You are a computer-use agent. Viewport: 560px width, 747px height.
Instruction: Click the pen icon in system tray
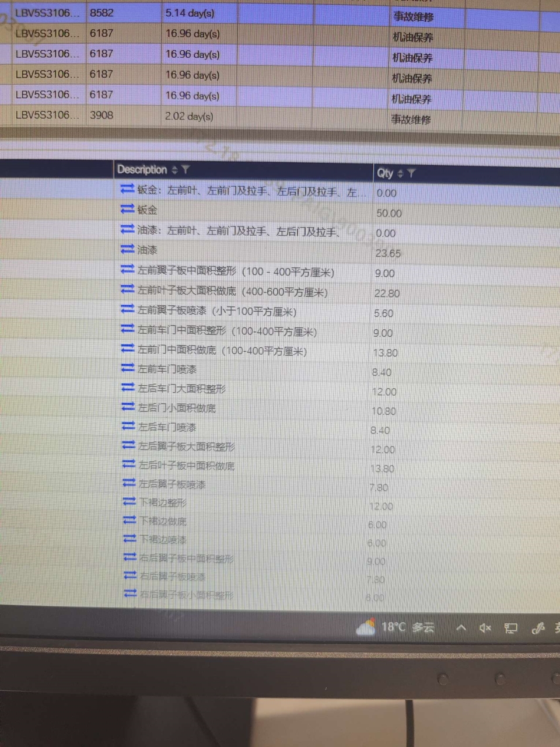(x=538, y=629)
